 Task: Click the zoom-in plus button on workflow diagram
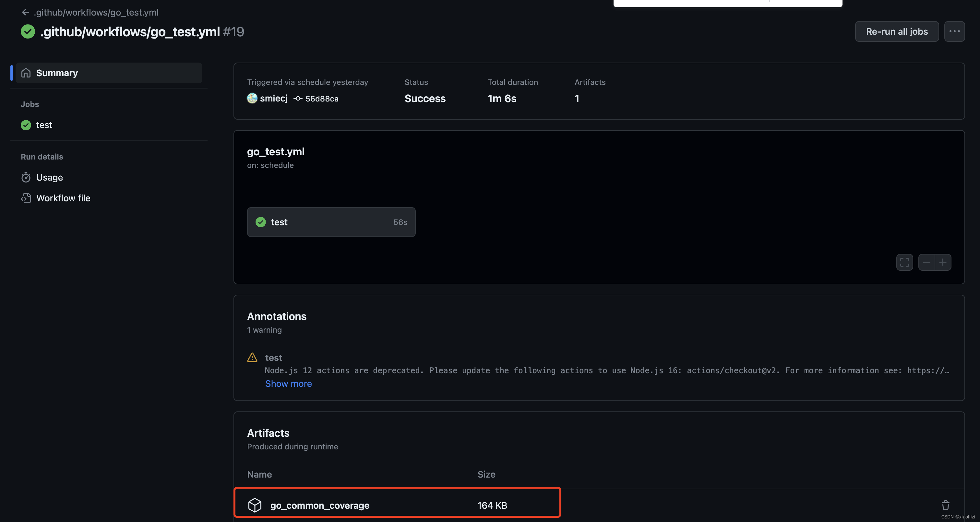(x=943, y=262)
